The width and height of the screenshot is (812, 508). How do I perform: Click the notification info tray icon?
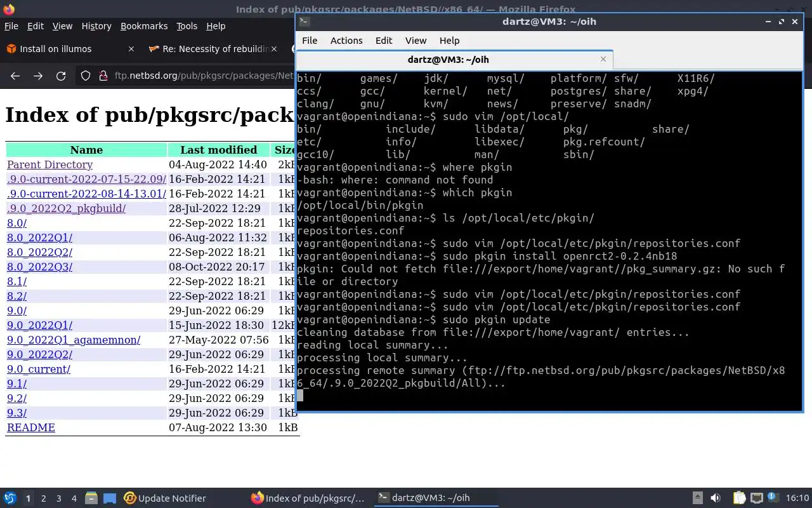(773, 498)
